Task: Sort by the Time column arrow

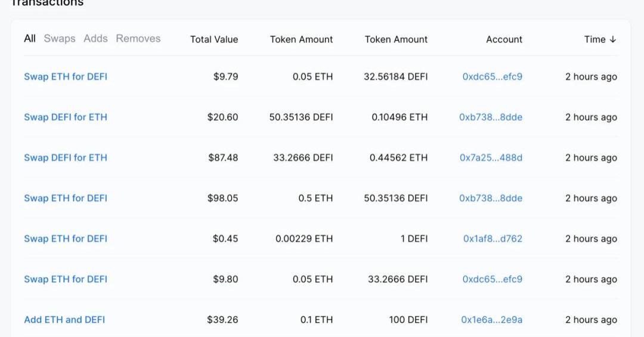Action: pyautogui.click(x=612, y=39)
